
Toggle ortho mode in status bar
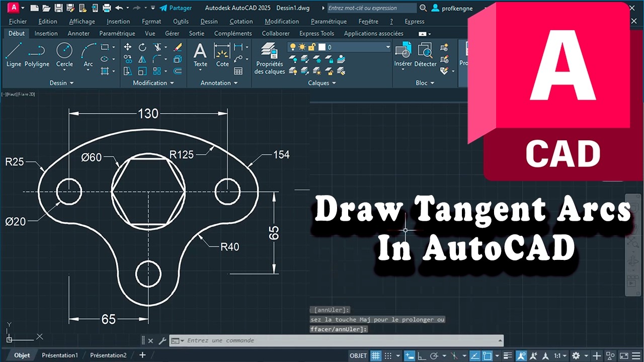(x=422, y=355)
